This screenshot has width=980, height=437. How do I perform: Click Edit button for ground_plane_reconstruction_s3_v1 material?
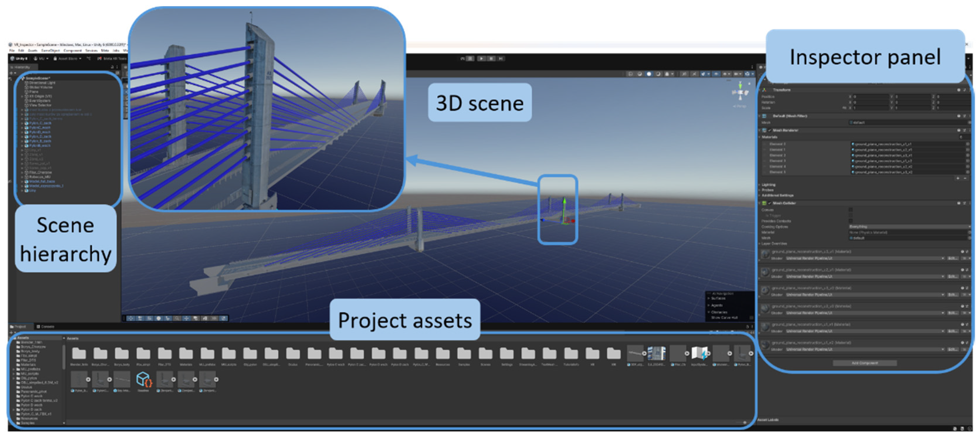pyautogui.click(x=953, y=258)
